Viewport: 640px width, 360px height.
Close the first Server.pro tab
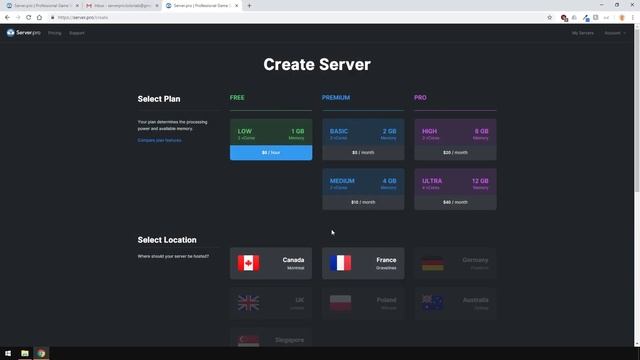click(x=77, y=6)
